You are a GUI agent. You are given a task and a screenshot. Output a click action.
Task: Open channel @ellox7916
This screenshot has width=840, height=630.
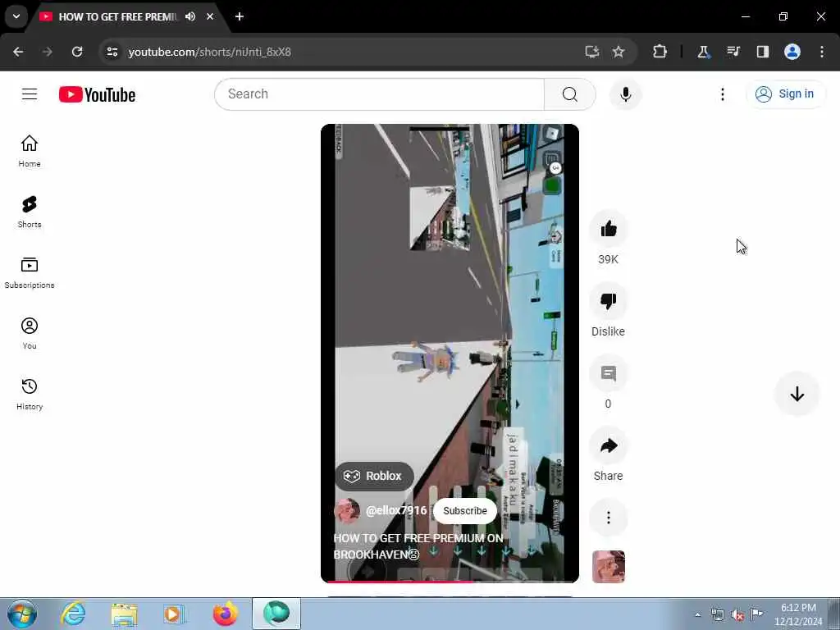[396, 510]
